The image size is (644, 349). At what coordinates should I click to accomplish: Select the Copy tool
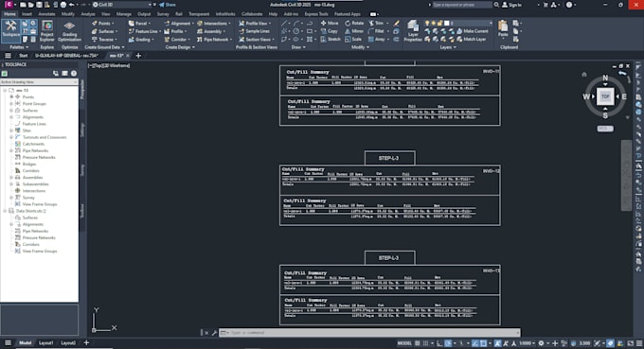pyautogui.click(x=330, y=31)
